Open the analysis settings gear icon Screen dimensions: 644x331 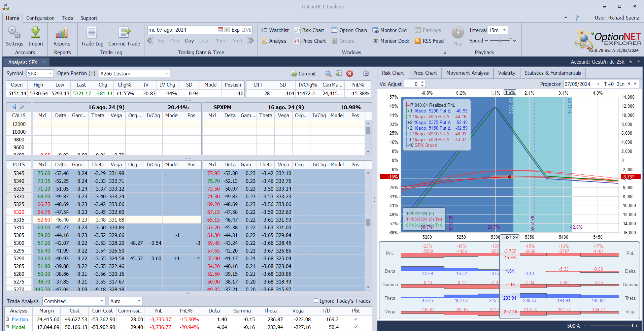pyautogui.click(x=366, y=73)
